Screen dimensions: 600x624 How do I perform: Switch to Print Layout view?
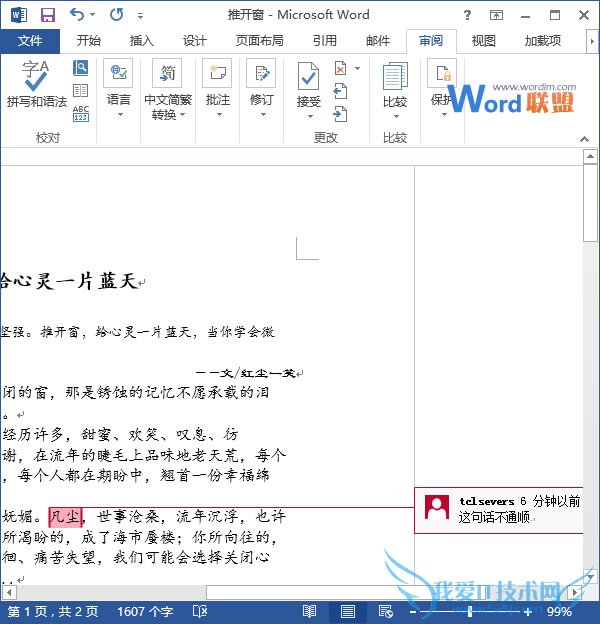(347, 612)
